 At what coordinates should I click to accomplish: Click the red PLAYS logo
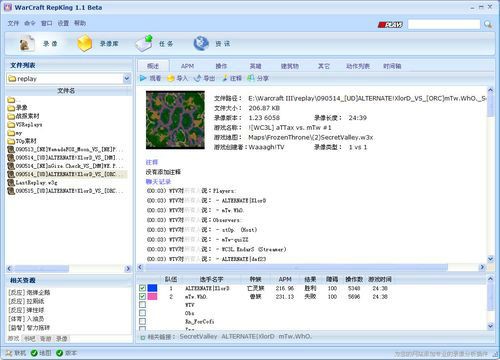tap(390, 24)
